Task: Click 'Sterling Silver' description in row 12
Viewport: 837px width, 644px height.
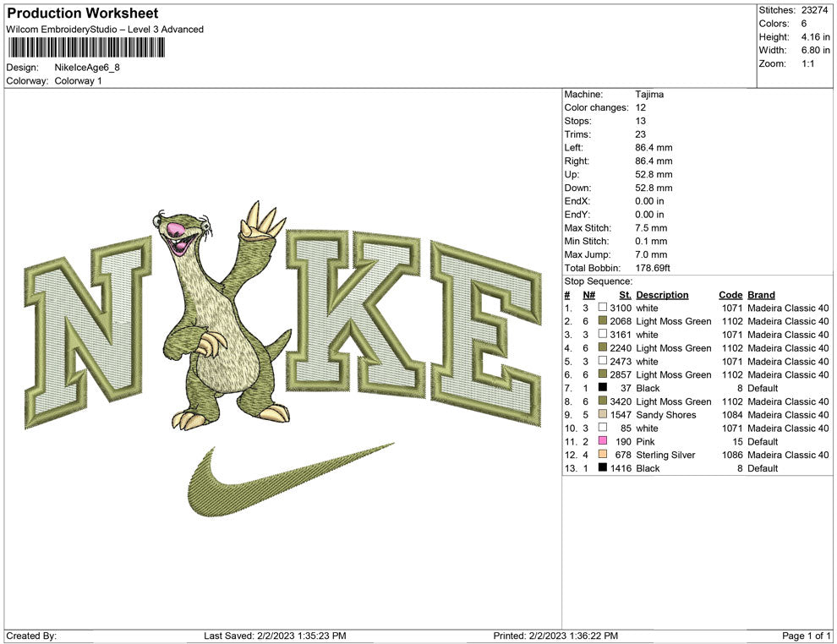Action: click(x=665, y=455)
